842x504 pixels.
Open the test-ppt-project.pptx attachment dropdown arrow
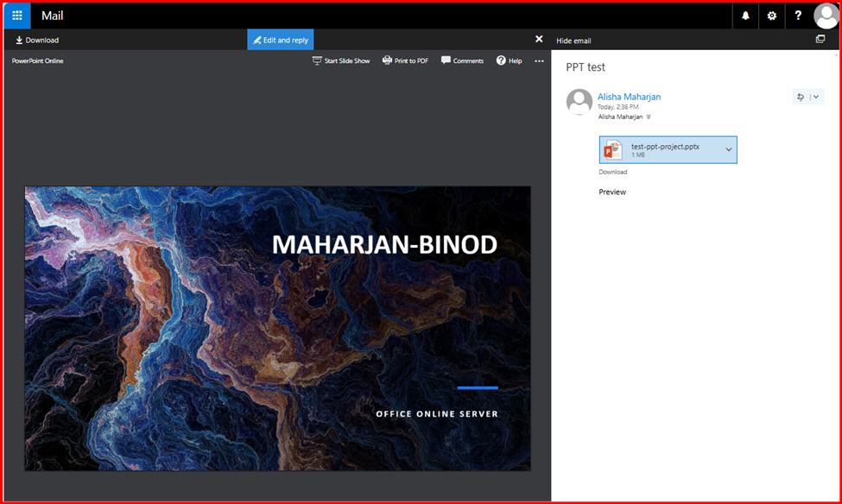pyautogui.click(x=728, y=150)
